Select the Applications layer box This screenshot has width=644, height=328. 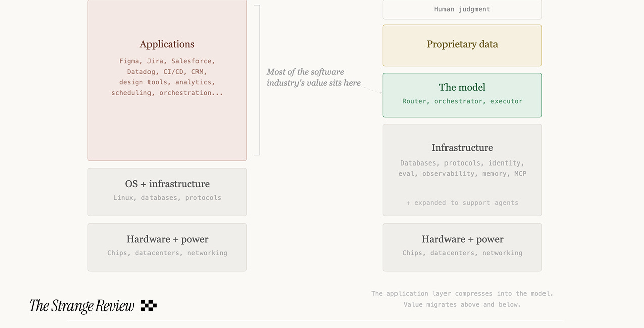[167, 80]
